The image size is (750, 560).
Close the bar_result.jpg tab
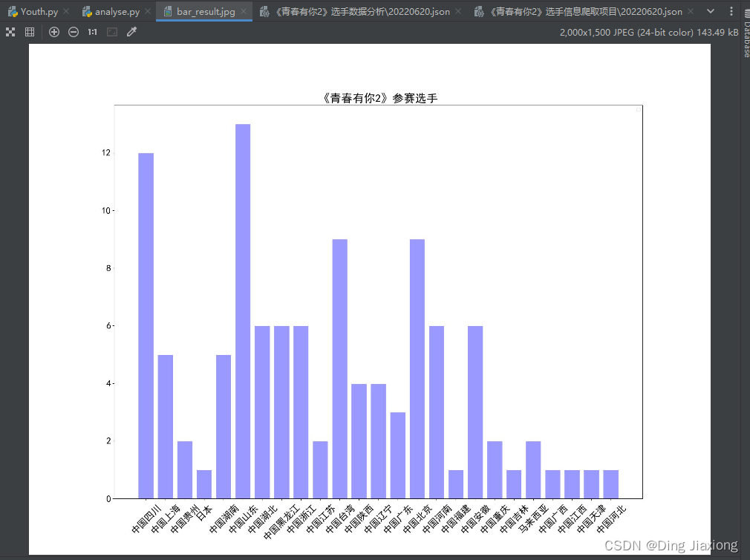[x=244, y=11]
